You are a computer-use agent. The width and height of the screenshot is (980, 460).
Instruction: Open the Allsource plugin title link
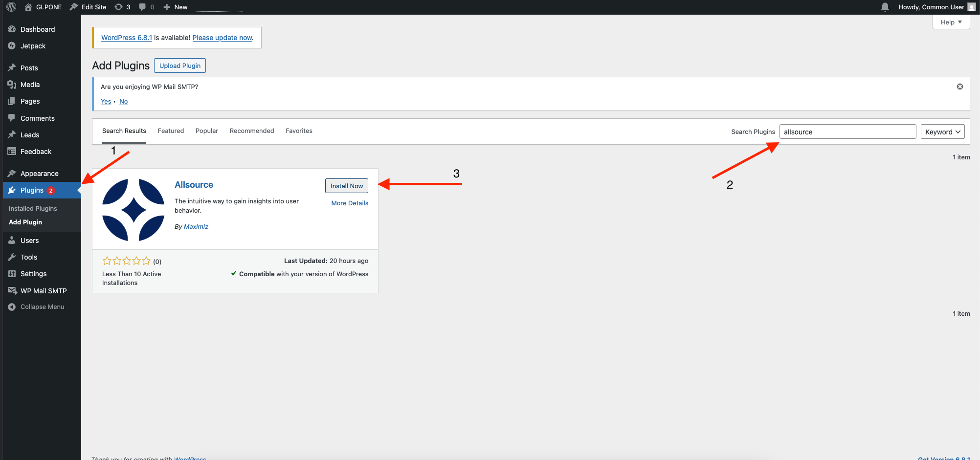(194, 185)
